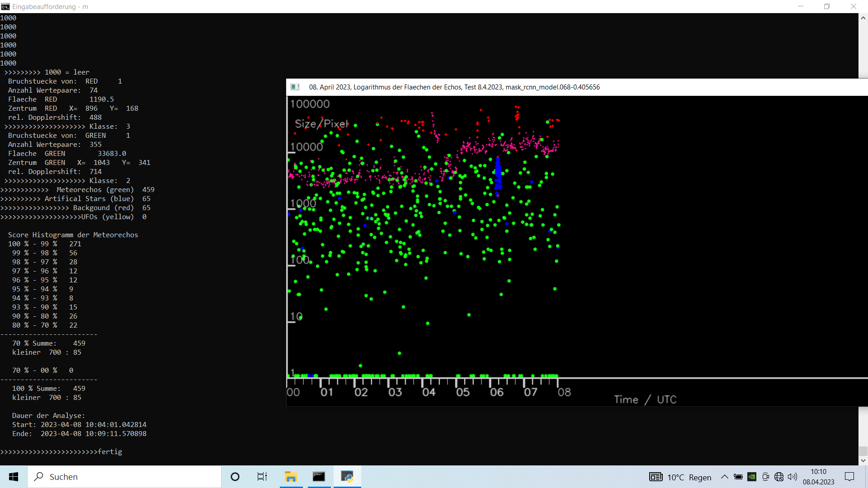Click the 'Background (red) 65' line
Screen dimensions: 868x488
[75, 208]
